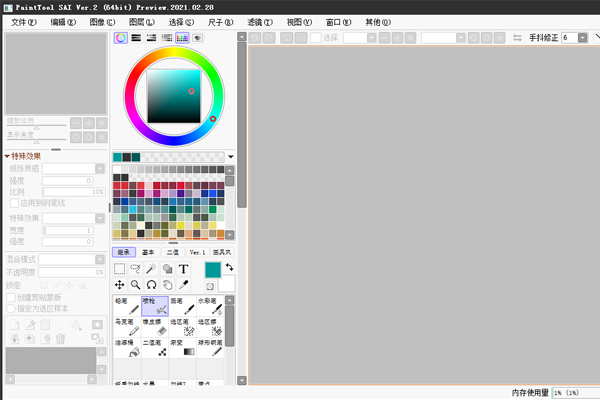
Task: Pick the magic wand tool
Action: (x=151, y=269)
